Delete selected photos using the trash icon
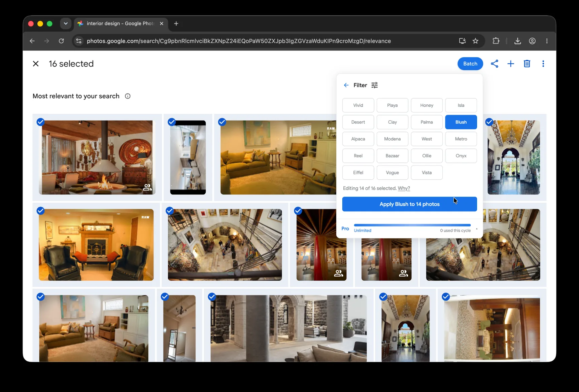 tap(527, 64)
